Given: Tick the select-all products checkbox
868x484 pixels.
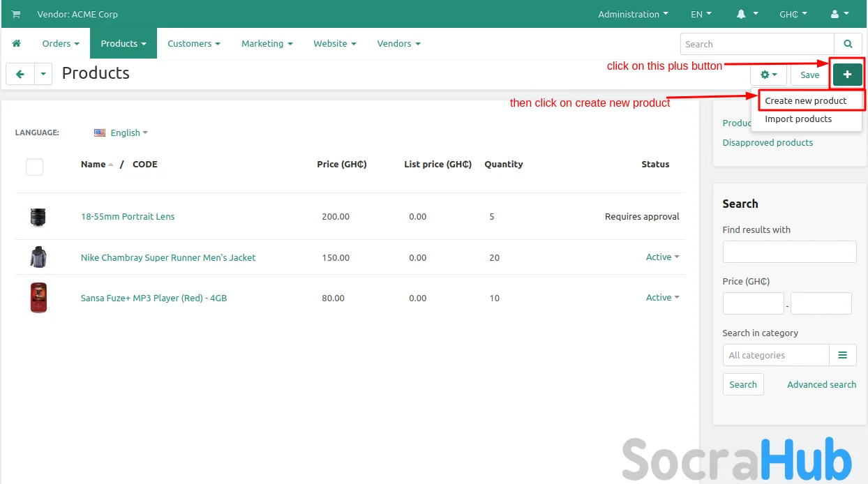Looking at the screenshot, I should click(34, 167).
